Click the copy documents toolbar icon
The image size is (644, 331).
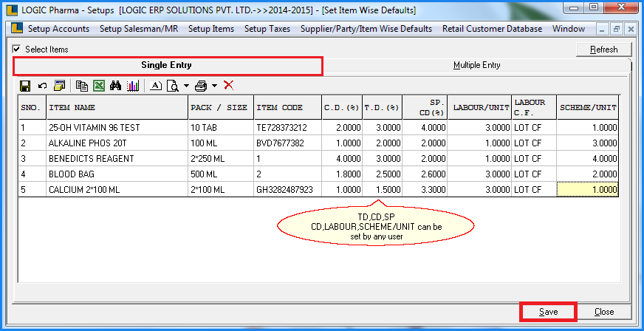(x=82, y=86)
